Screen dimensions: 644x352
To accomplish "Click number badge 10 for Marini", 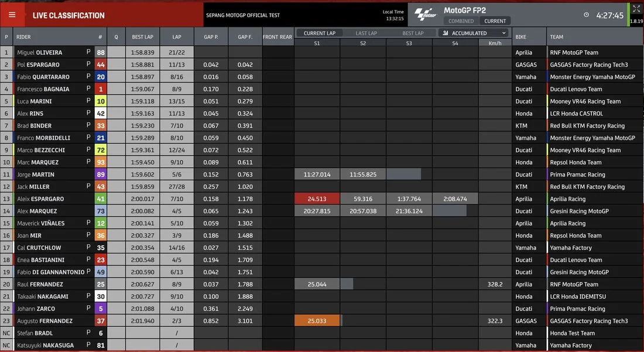I will point(101,101).
